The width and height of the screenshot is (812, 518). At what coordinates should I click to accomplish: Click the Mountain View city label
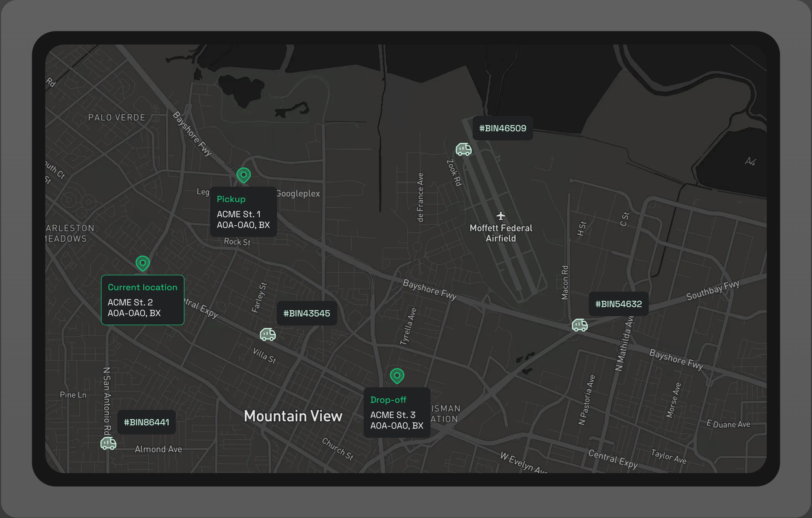pyautogui.click(x=293, y=416)
